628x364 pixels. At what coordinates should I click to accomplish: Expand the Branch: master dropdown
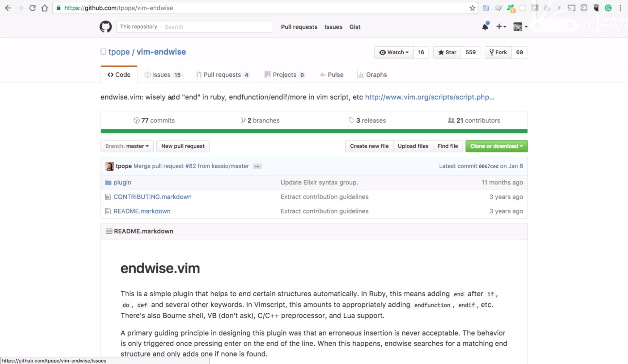point(127,146)
